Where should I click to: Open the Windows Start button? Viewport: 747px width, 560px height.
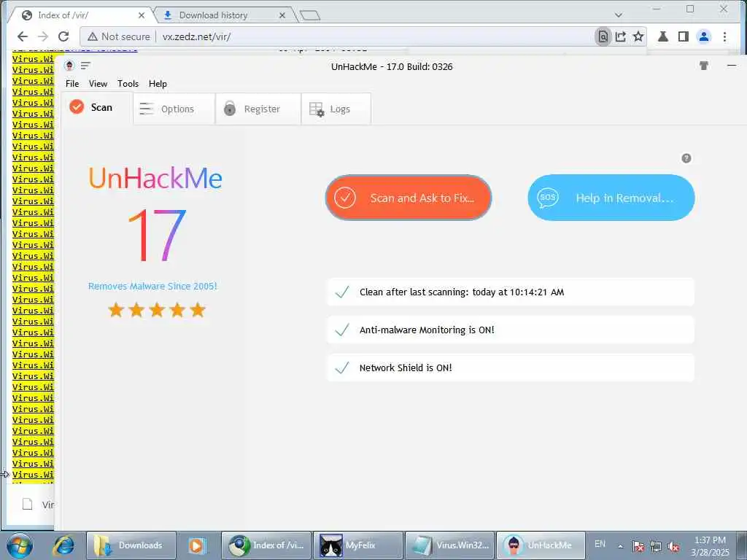20,545
